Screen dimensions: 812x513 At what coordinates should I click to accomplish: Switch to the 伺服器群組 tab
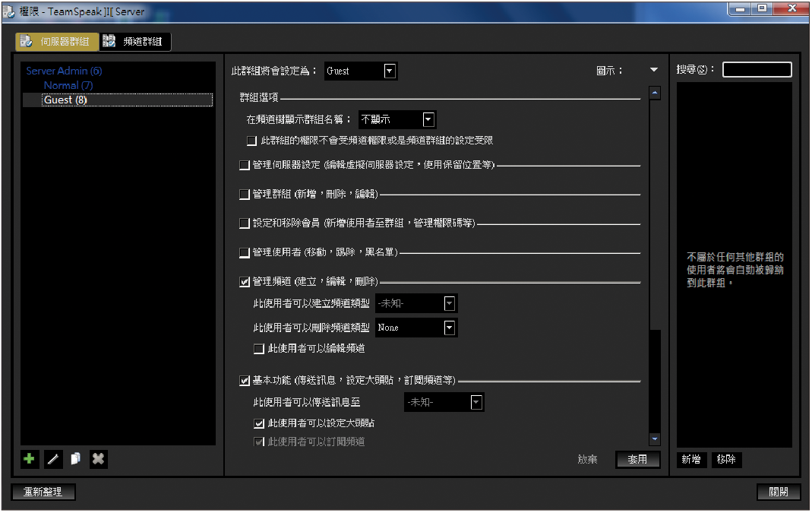pos(57,42)
